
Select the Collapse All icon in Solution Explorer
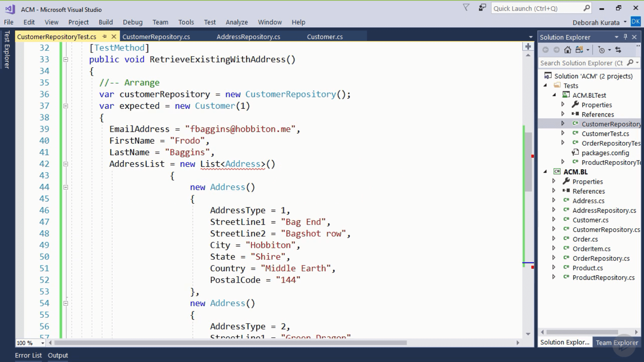pyautogui.click(x=579, y=50)
